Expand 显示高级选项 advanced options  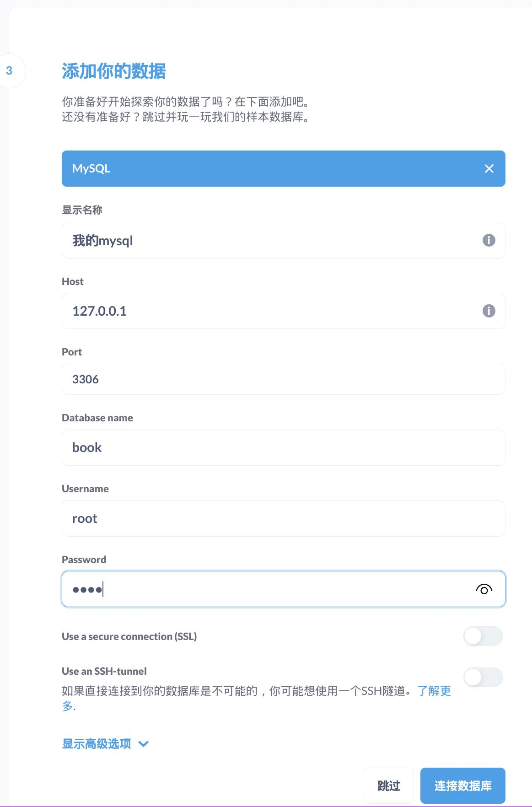(97, 744)
